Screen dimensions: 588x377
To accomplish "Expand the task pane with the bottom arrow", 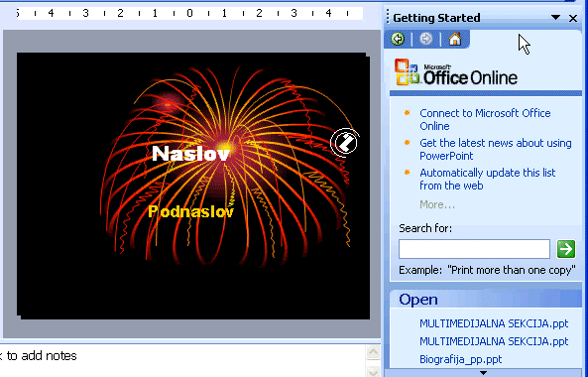I will tap(483, 373).
